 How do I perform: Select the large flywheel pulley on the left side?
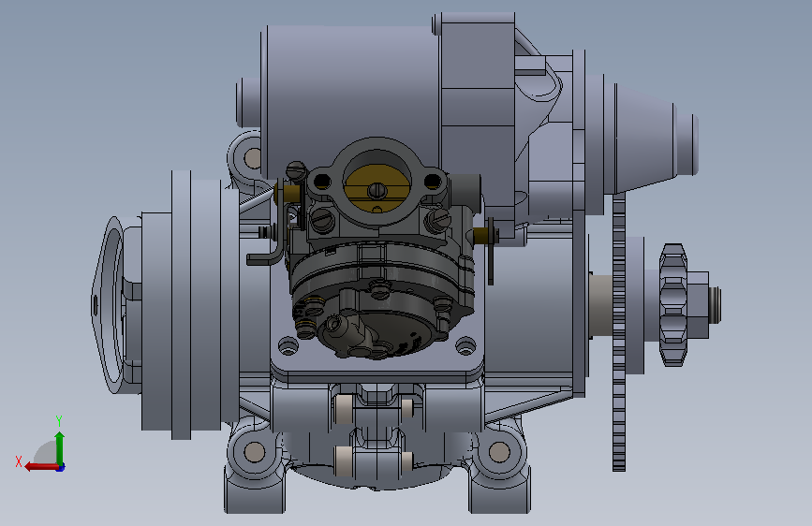point(182,305)
